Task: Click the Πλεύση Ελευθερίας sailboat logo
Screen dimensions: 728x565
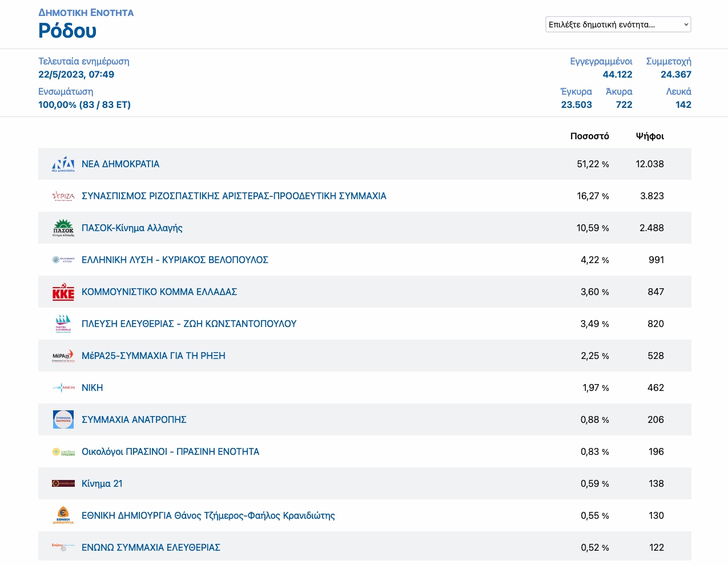Action: pyautogui.click(x=63, y=324)
